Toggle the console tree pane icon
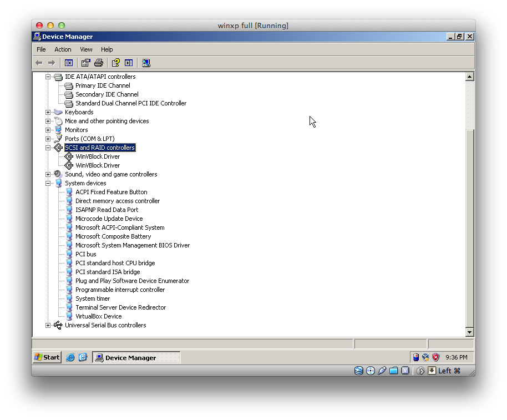The image size is (507, 420). (69, 63)
